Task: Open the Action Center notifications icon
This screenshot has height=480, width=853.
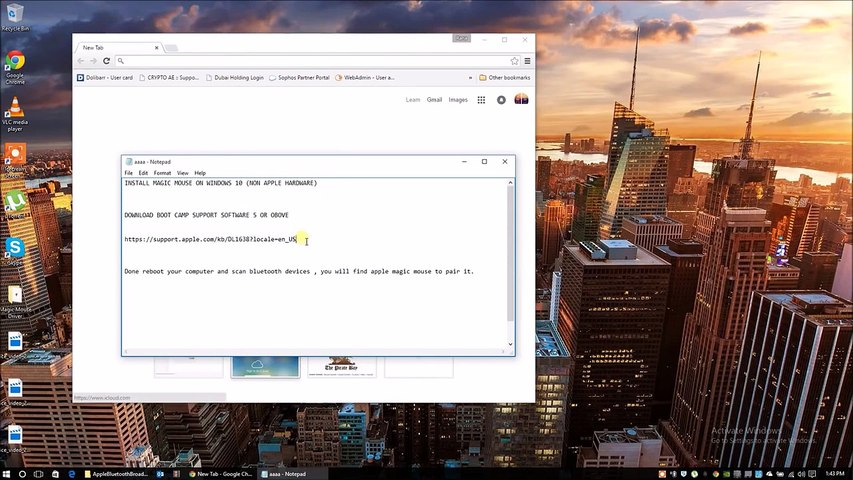Action: click(x=812, y=474)
